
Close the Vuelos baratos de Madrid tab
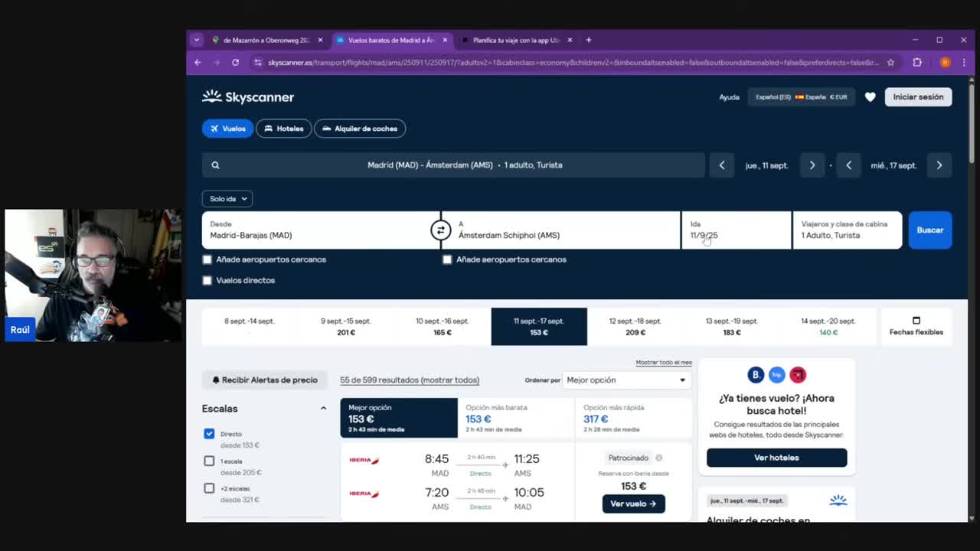(x=445, y=40)
